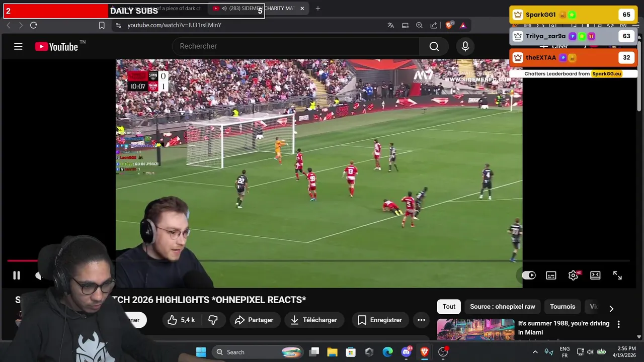Show more filter chips with right chevron
644x362 pixels.
coord(611,308)
